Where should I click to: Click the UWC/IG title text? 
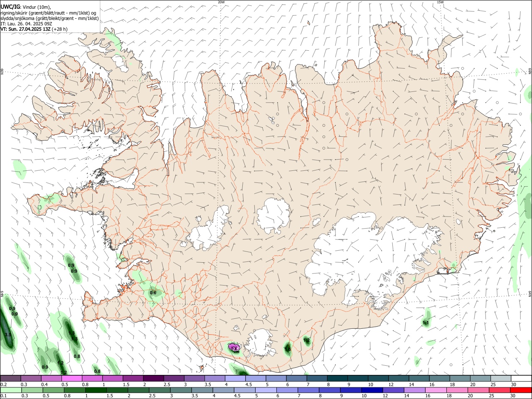[x=10, y=7]
